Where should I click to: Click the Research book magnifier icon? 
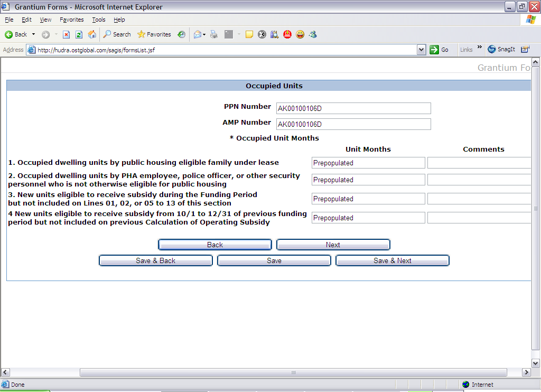point(275,34)
